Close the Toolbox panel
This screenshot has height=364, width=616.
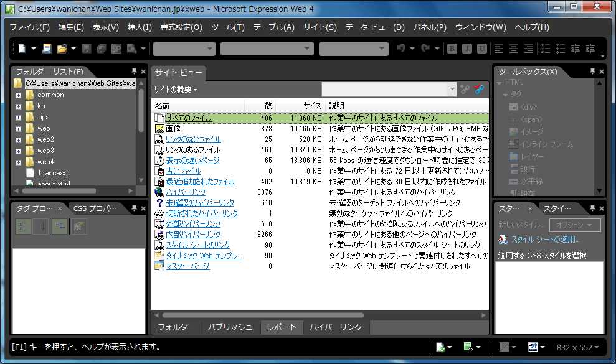pos(602,72)
